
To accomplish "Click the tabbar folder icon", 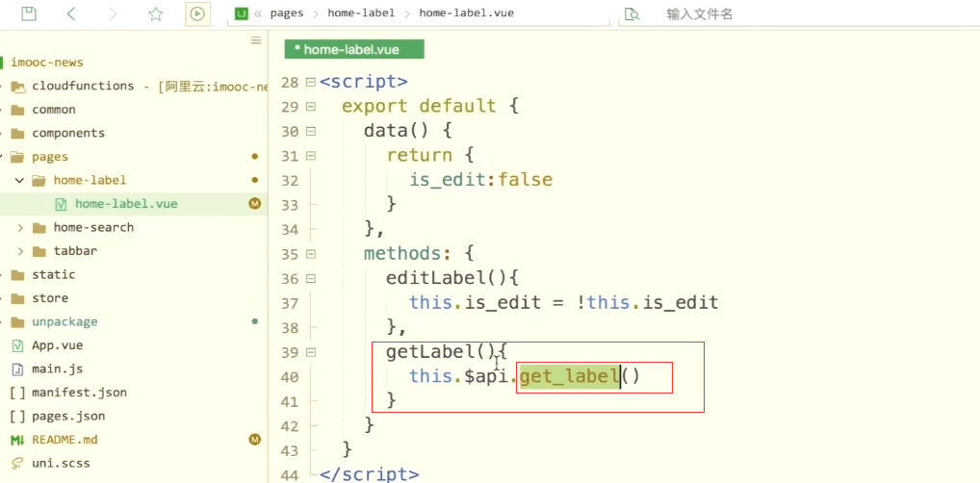I will click(x=39, y=251).
